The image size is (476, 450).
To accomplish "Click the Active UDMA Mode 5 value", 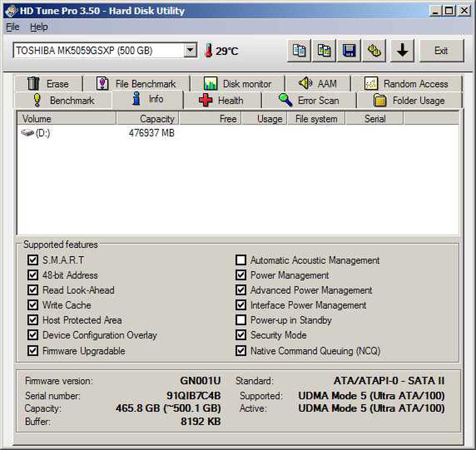I will [x=372, y=408].
